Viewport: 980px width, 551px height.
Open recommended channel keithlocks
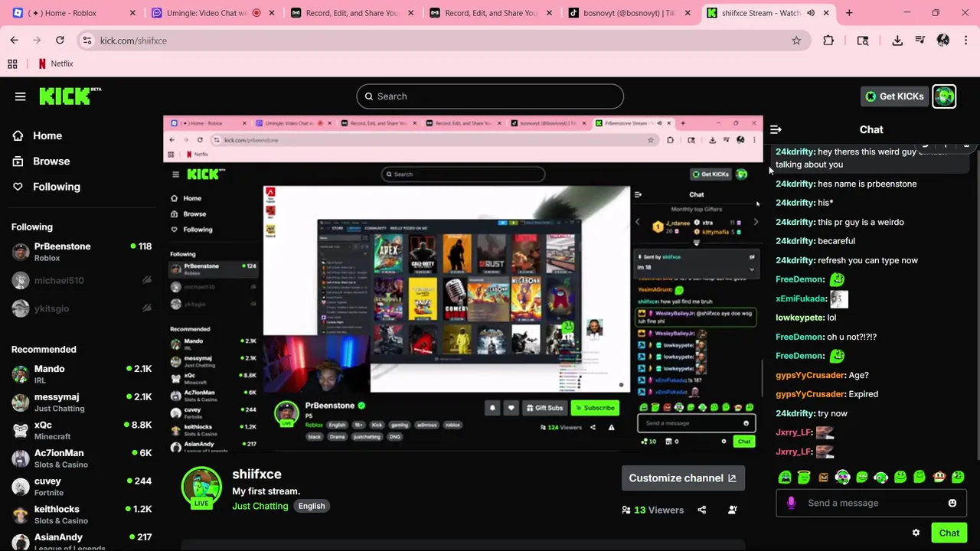(81, 514)
